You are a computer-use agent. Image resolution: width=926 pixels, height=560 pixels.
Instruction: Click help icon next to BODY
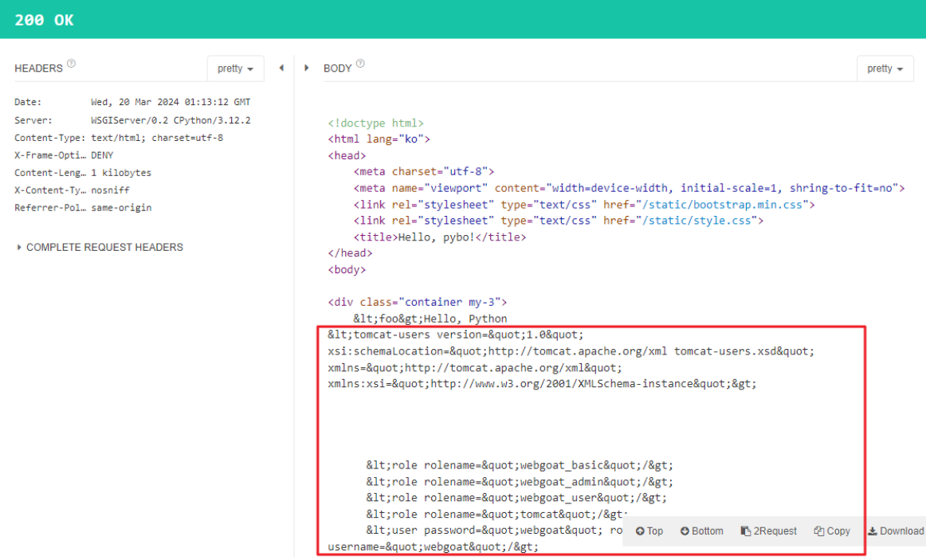point(360,63)
